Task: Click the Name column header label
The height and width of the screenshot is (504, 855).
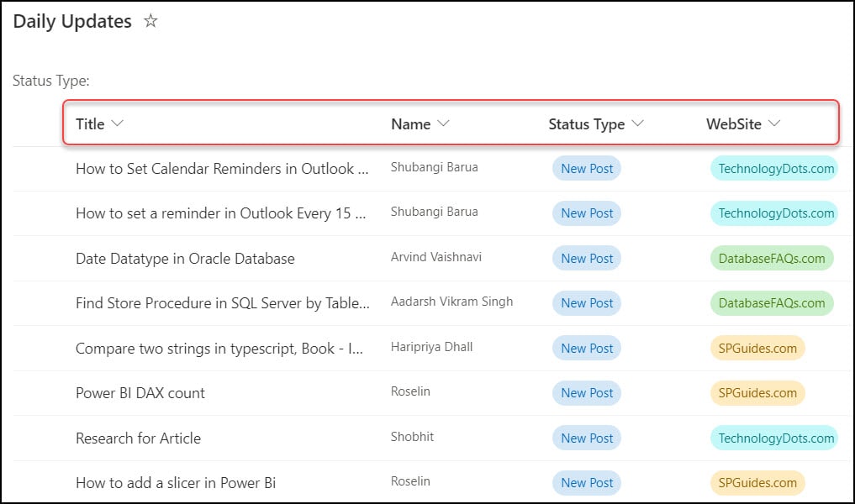Action: click(x=410, y=124)
